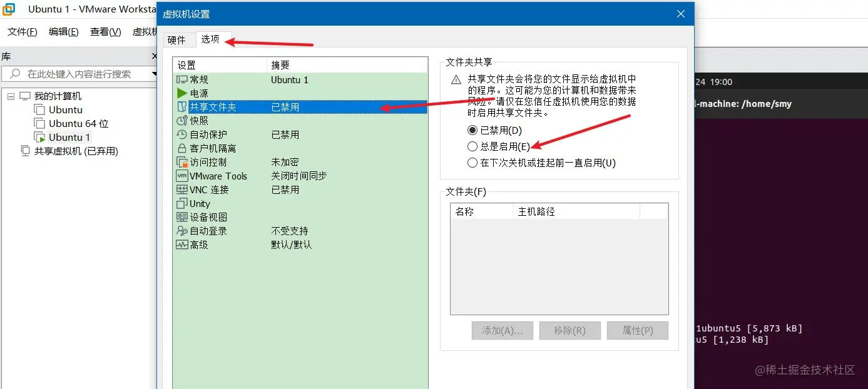The image size is (868, 389).
Task: Select Ubuntu 1 in the library tree
Action: pos(69,138)
